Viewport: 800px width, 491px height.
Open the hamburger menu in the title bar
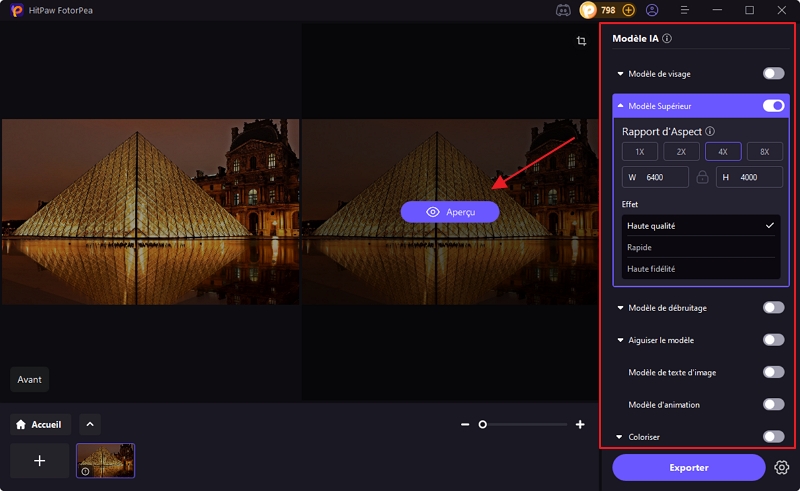(x=685, y=10)
